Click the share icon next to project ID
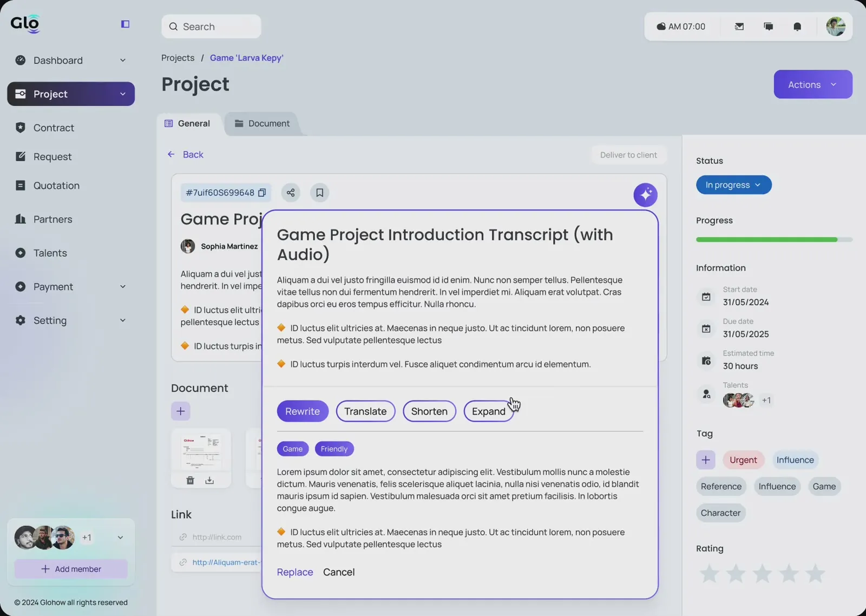 (291, 193)
